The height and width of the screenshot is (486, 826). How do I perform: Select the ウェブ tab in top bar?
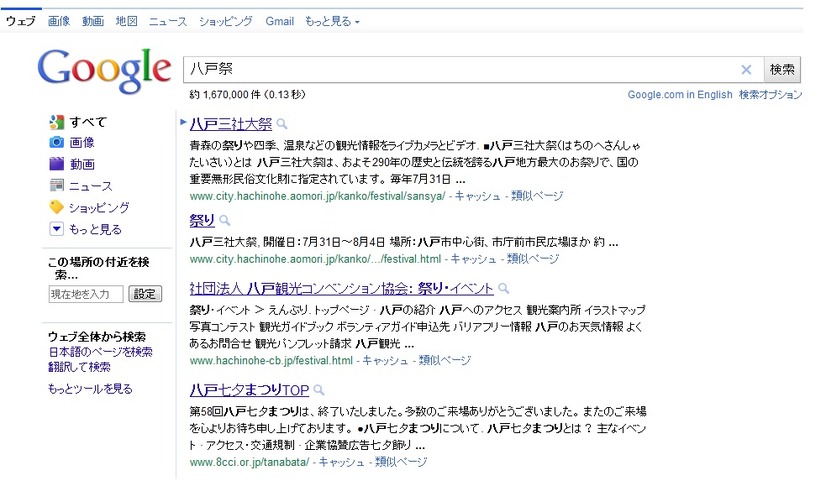click(21, 22)
